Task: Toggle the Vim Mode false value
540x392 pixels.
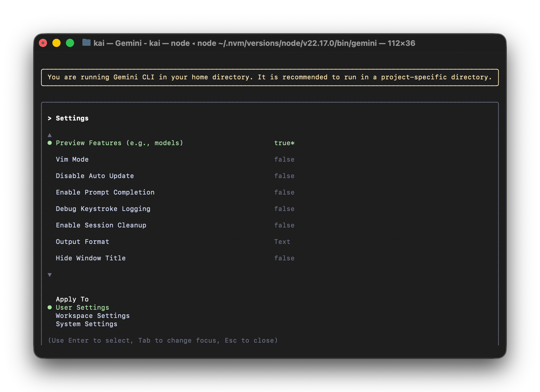Action: pyautogui.click(x=284, y=160)
